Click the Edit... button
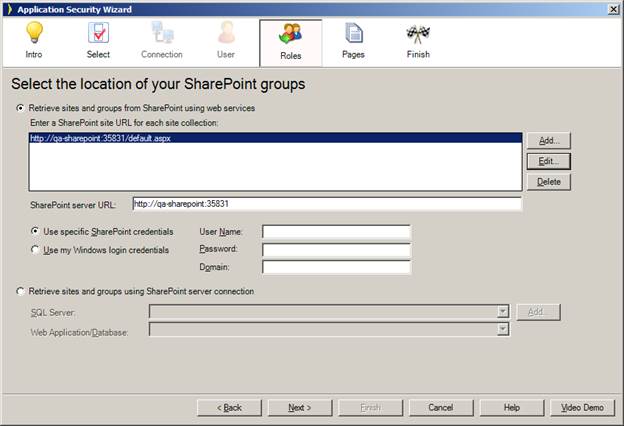 click(549, 161)
